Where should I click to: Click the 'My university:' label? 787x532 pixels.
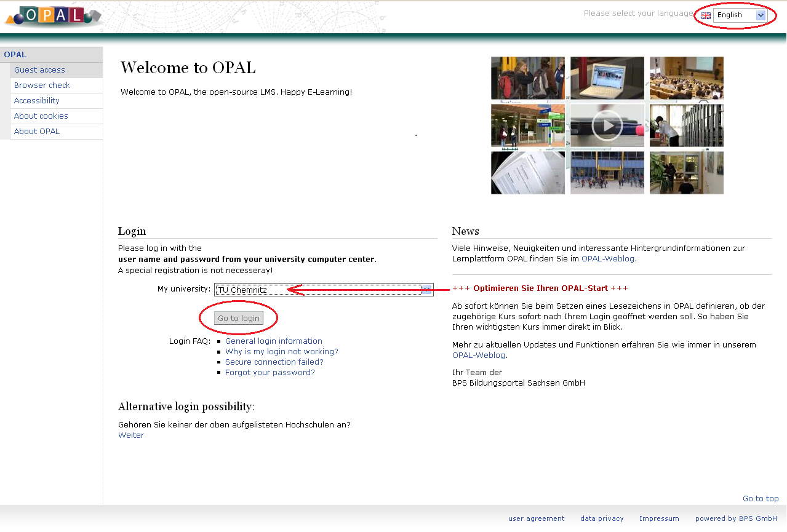pyautogui.click(x=184, y=289)
